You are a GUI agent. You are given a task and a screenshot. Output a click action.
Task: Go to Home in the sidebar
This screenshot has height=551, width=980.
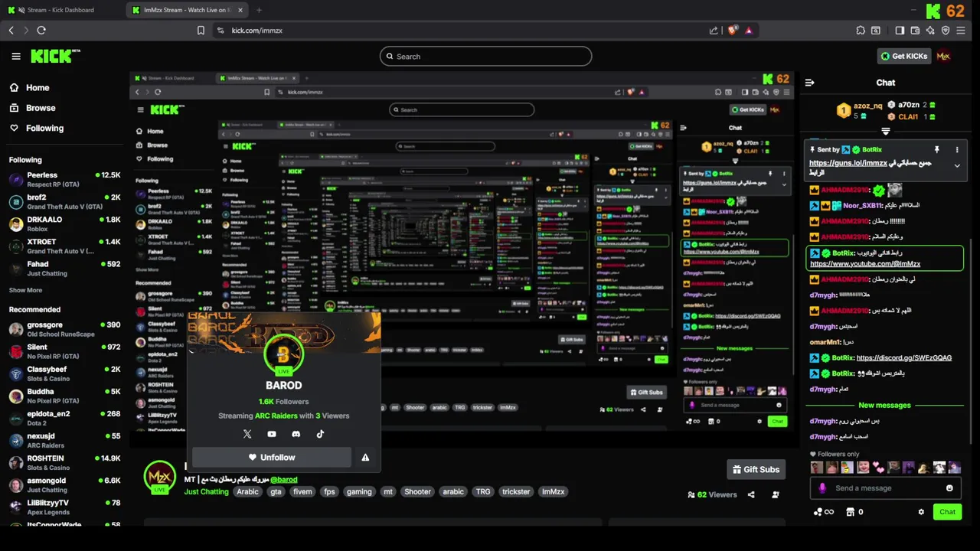29,88
